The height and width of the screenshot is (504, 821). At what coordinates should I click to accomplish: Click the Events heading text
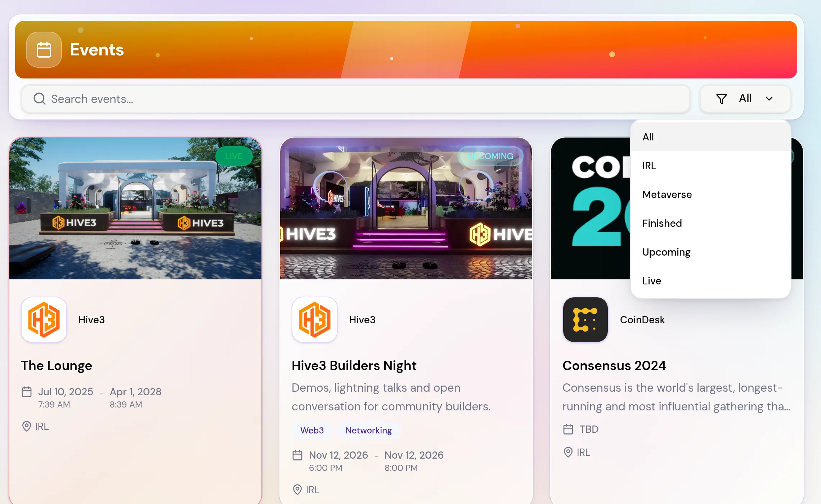coord(97,50)
